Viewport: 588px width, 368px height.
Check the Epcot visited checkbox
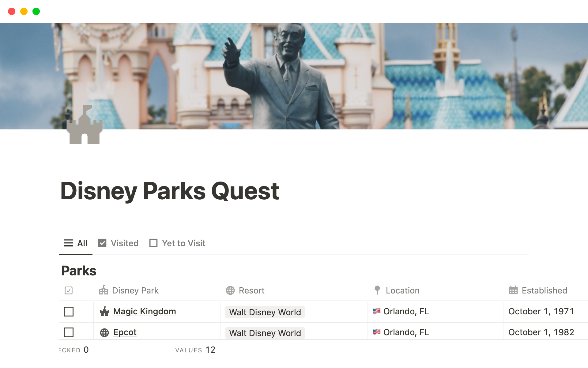pos(69,332)
